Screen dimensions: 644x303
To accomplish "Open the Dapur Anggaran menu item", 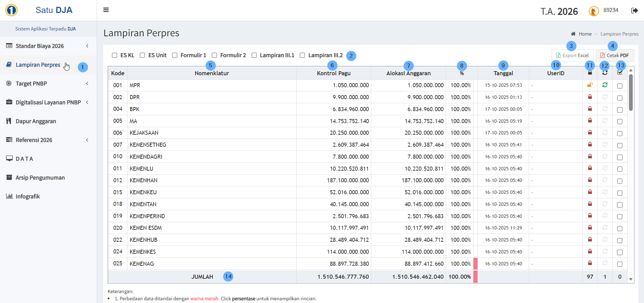I will [x=36, y=121].
